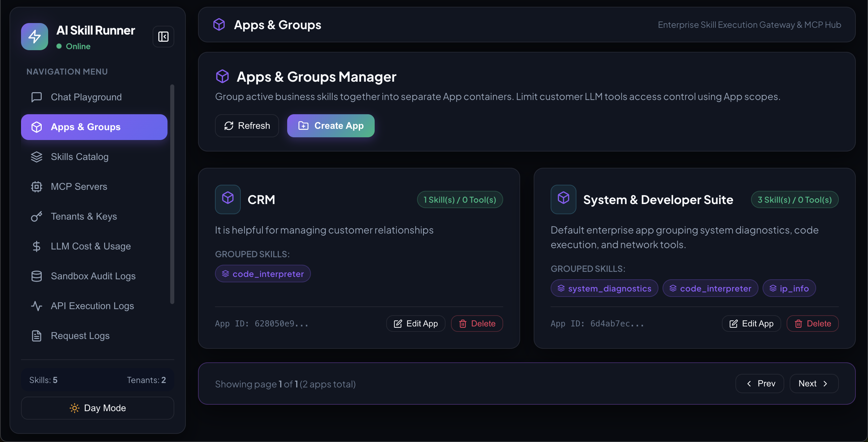Click the pencil icon on CRM Edit App
Viewport: 868px width, 442px height.
(398, 324)
